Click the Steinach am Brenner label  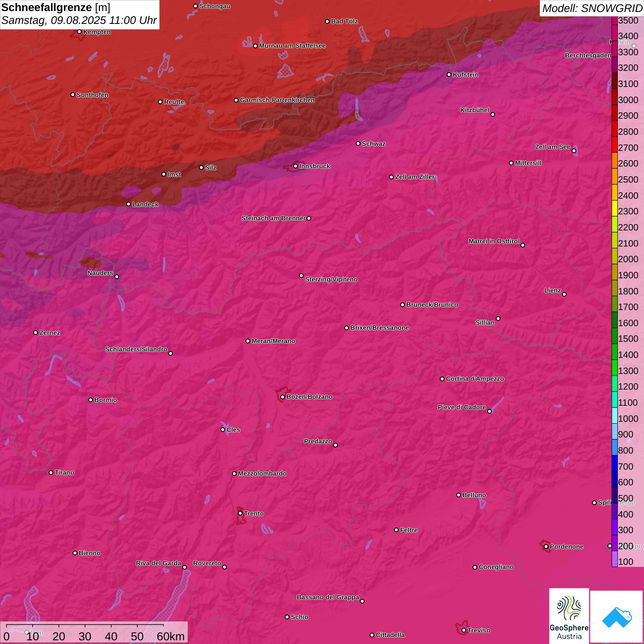pos(273,218)
